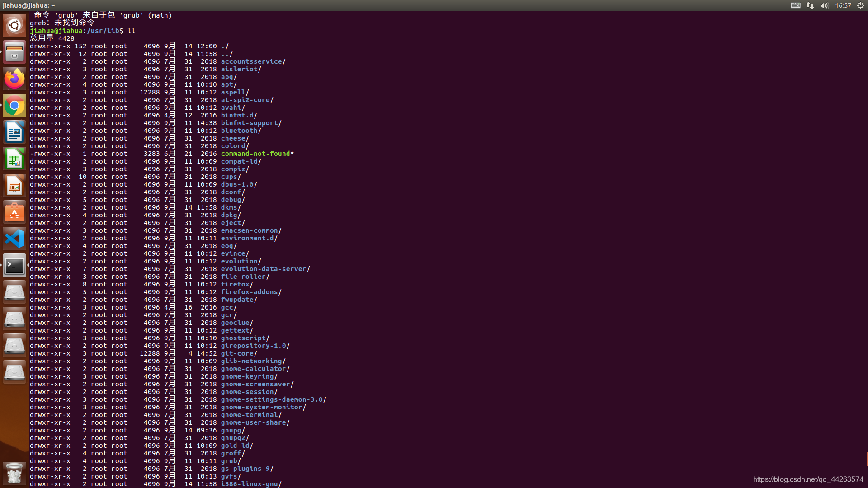Open fourth mounted drive icon in launcher

click(x=14, y=372)
